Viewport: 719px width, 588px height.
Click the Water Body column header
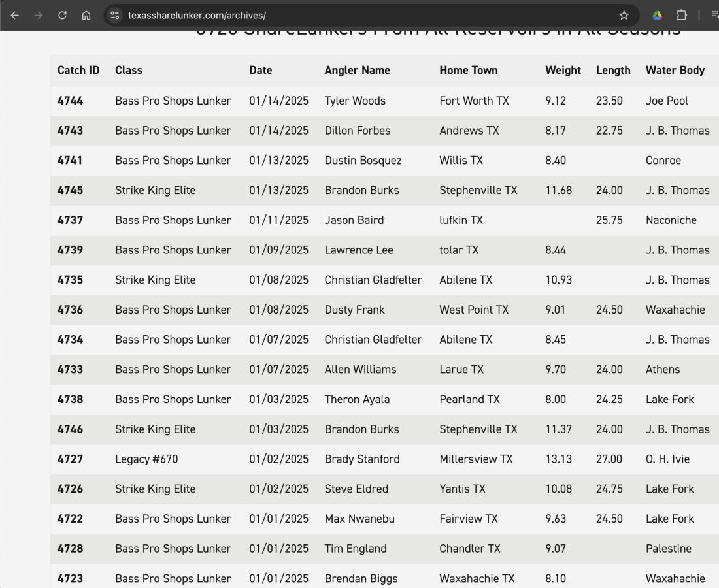coord(675,71)
